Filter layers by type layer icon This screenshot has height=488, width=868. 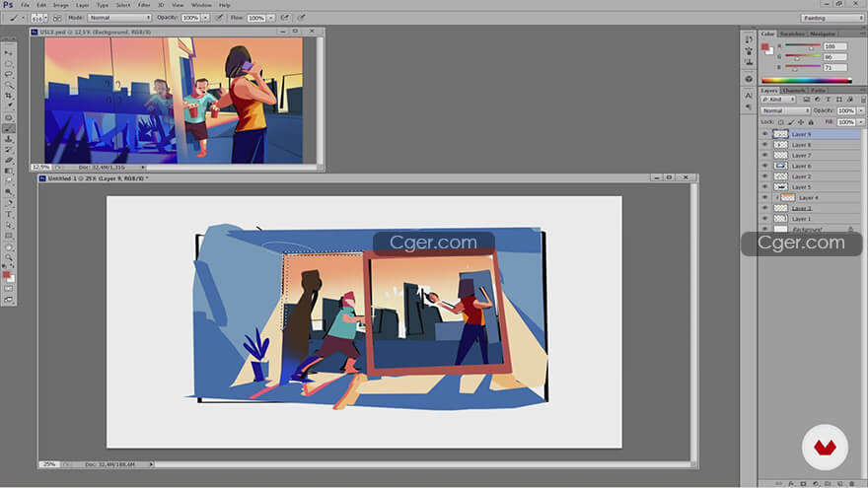point(829,99)
